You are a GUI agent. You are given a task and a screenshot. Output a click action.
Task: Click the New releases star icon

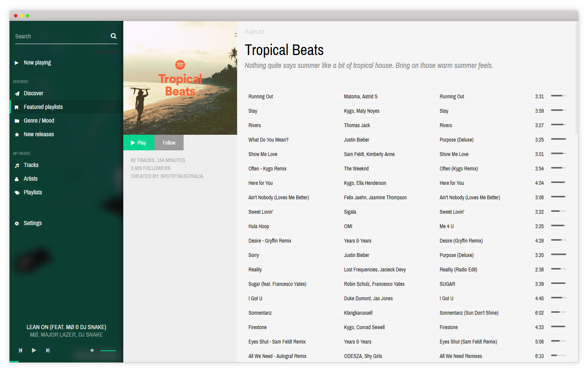(x=17, y=135)
